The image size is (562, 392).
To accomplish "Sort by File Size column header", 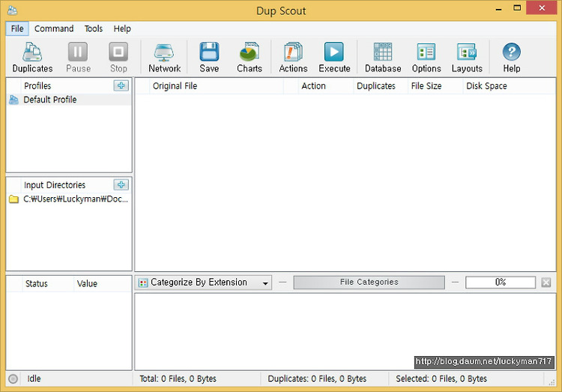I will [435, 86].
